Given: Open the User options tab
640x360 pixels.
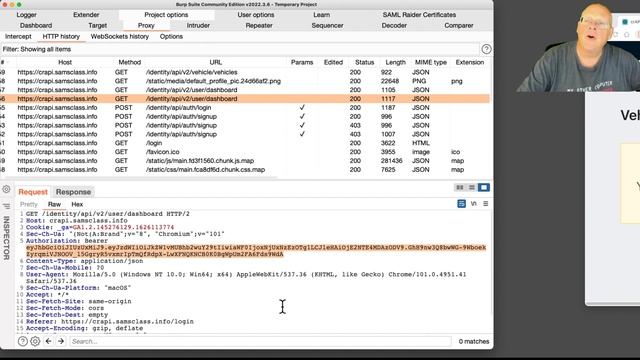Looking at the screenshot, I should 256,15.
